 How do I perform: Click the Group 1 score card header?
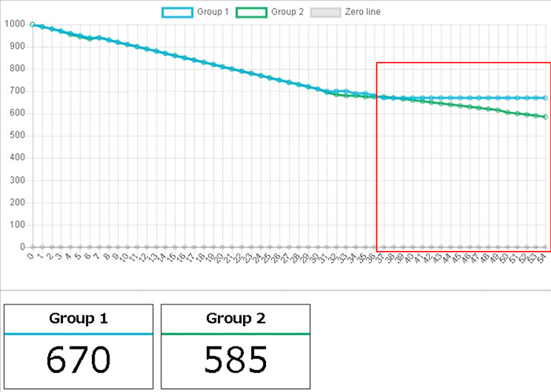coord(79,319)
